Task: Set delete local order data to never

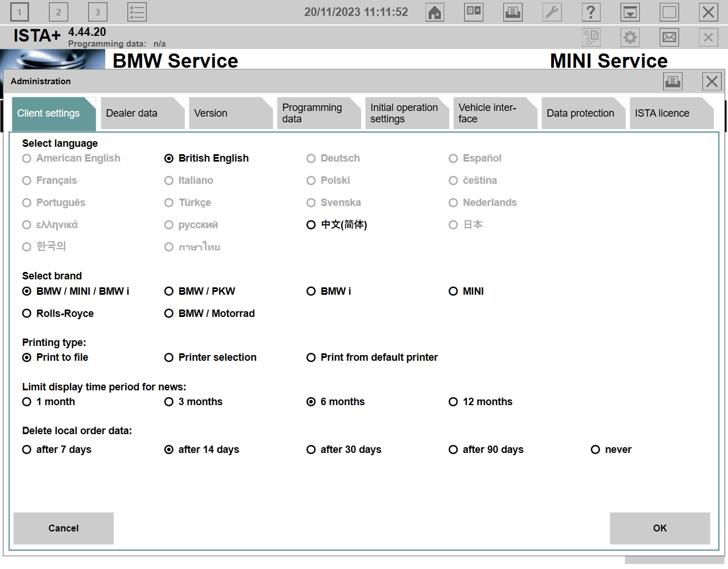Action: tap(595, 450)
